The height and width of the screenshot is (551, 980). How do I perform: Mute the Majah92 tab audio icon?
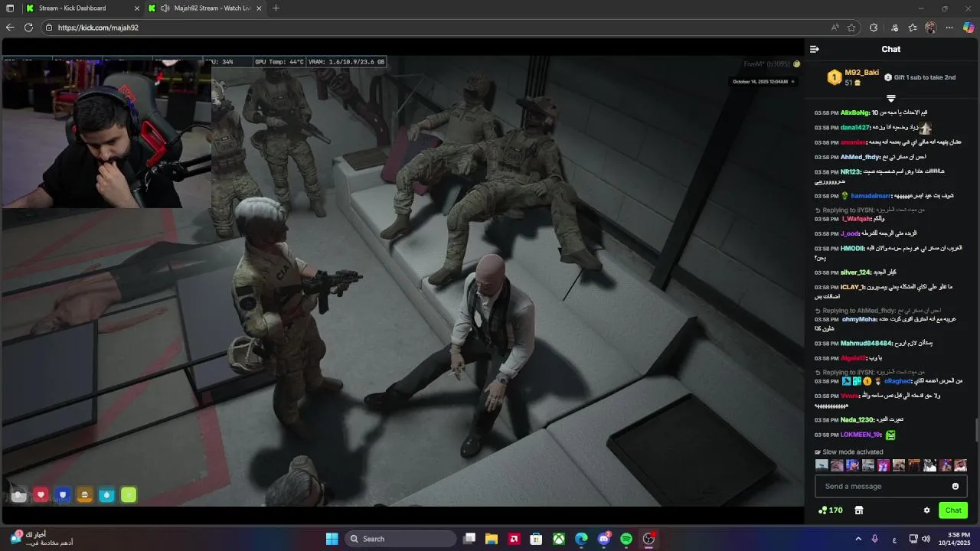[x=165, y=8]
